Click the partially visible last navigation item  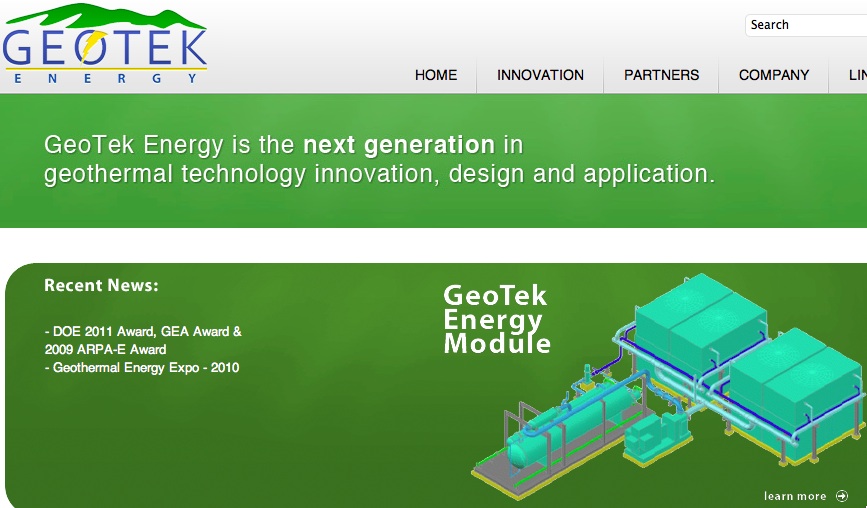click(x=856, y=75)
